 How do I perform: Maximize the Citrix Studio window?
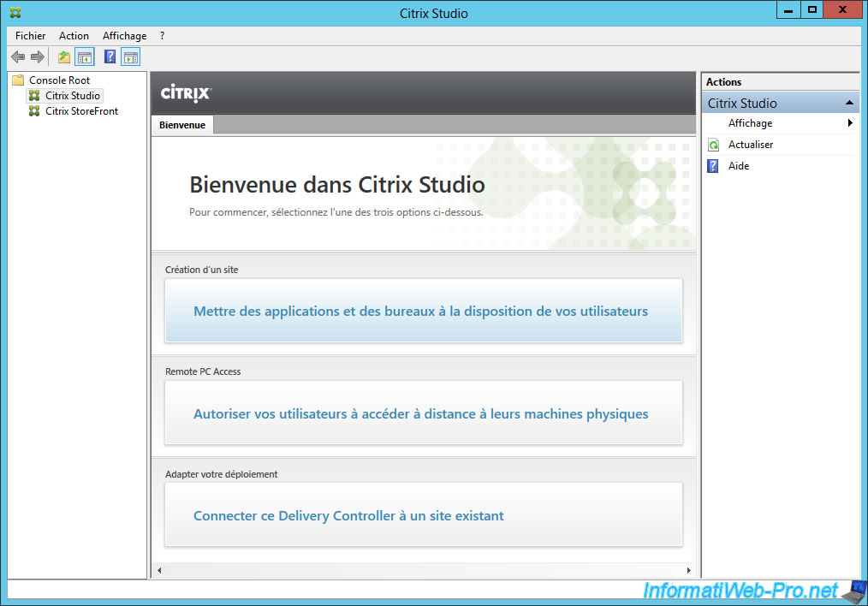(x=812, y=10)
